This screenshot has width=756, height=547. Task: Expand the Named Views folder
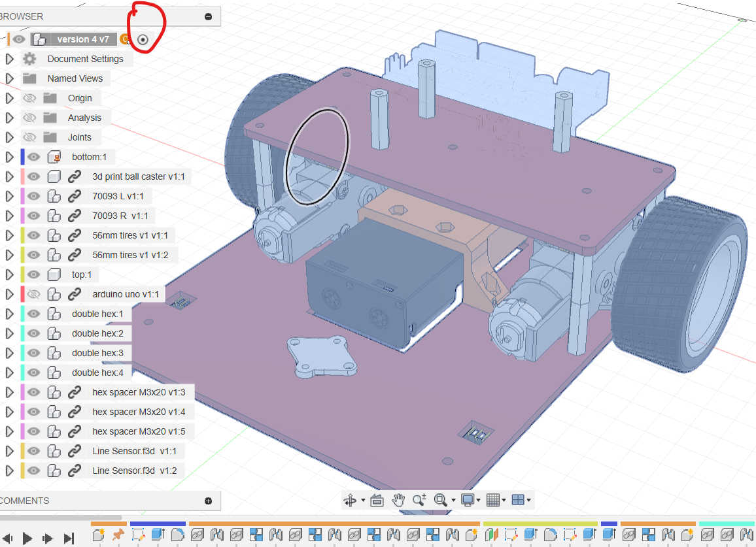9,78
